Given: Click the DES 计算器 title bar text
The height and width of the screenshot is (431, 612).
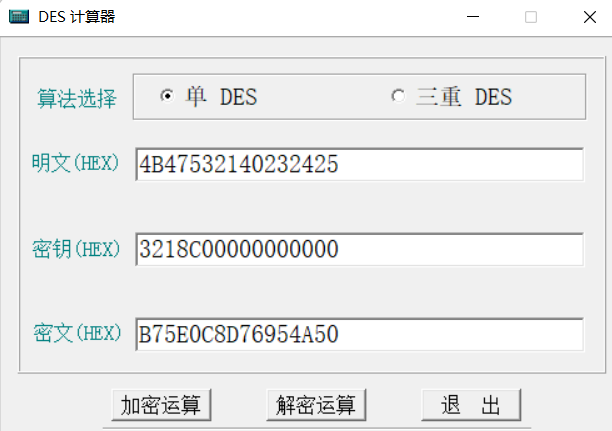Looking at the screenshot, I should point(76,17).
